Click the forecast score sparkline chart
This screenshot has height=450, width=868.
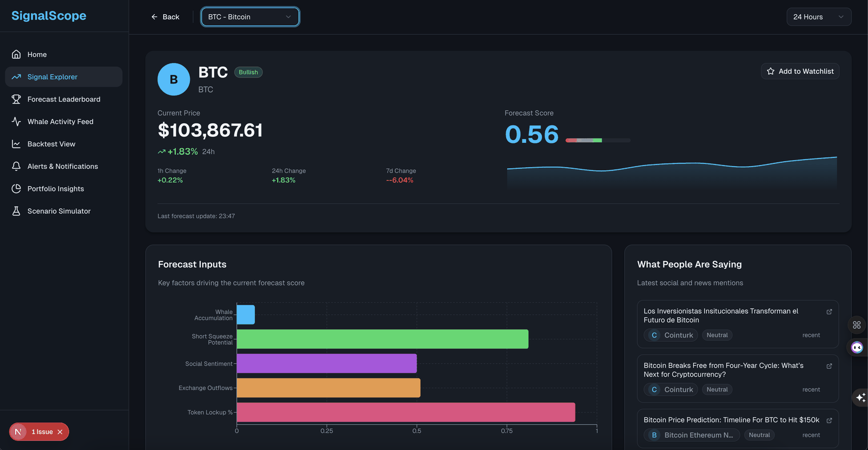[x=672, y=173]
